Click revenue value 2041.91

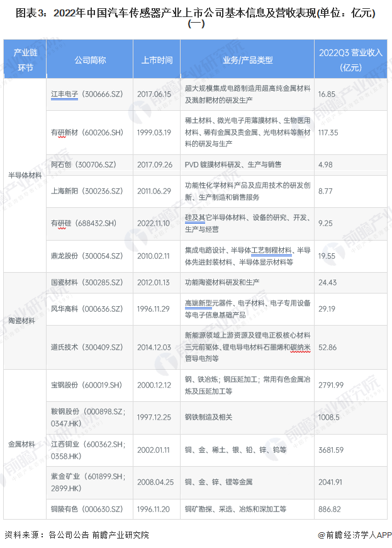(330, 482)
